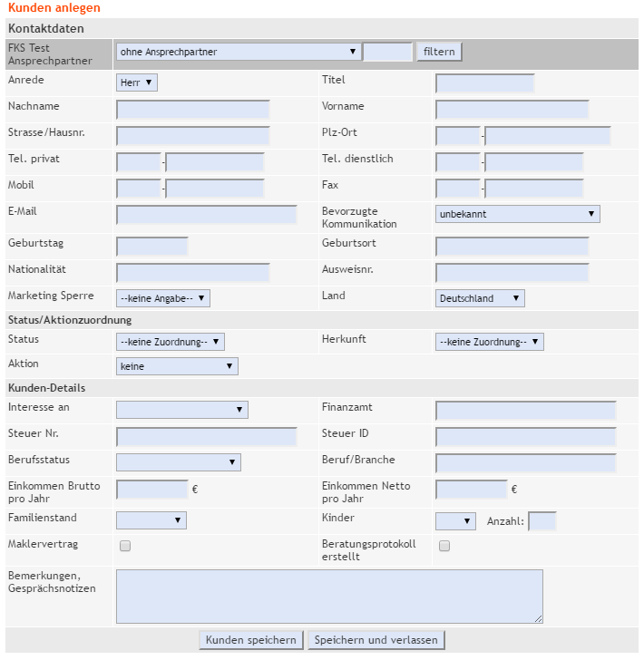
Task: Select the Land dropdown showing Deutschland
Action: click(x=480, y=298)
